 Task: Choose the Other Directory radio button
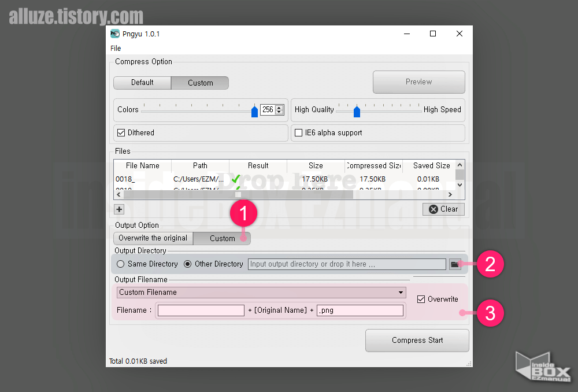188,264
